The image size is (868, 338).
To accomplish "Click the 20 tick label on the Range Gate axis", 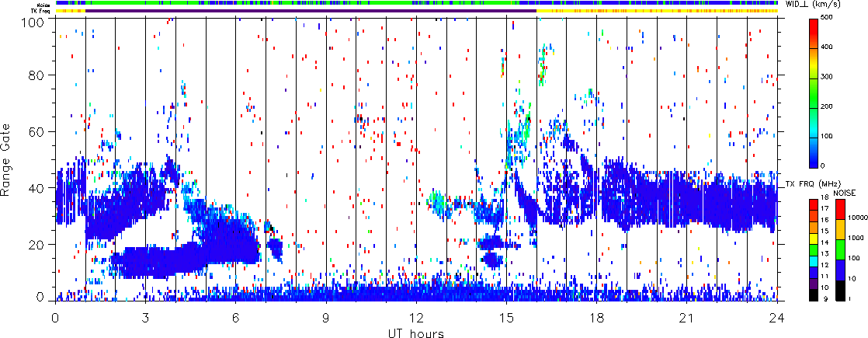I will click(x=36, y=244).
